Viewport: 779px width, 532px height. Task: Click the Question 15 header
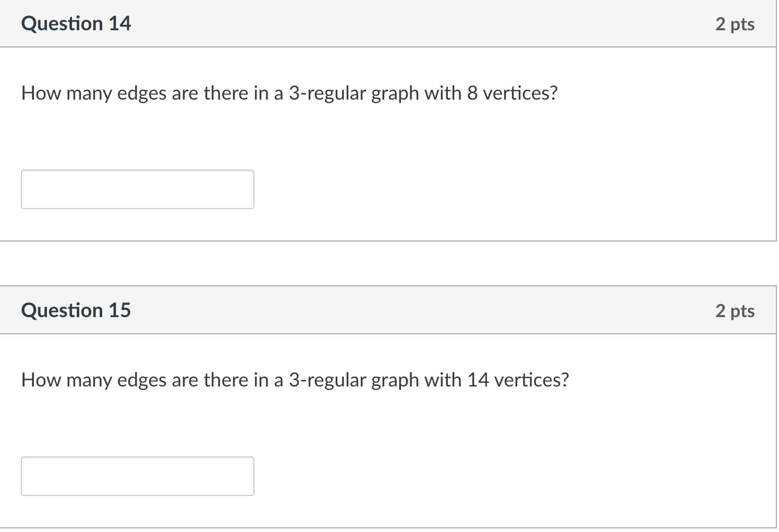tap(76, 310)
